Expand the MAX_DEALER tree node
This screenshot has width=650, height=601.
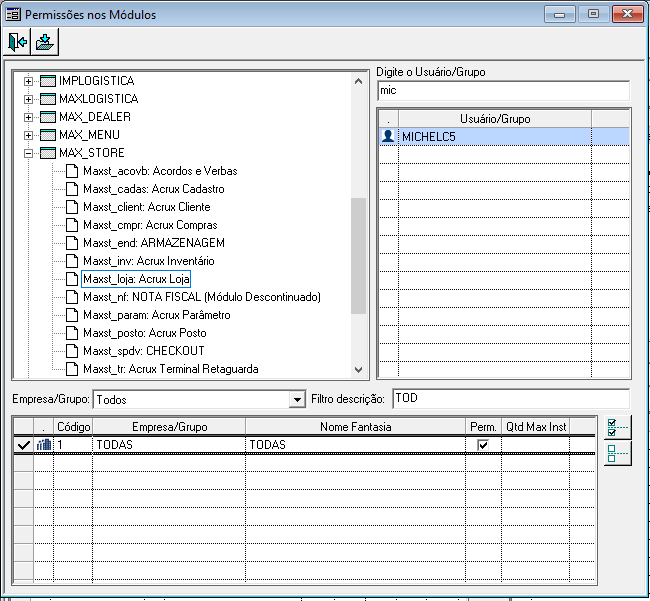point(28,117)
